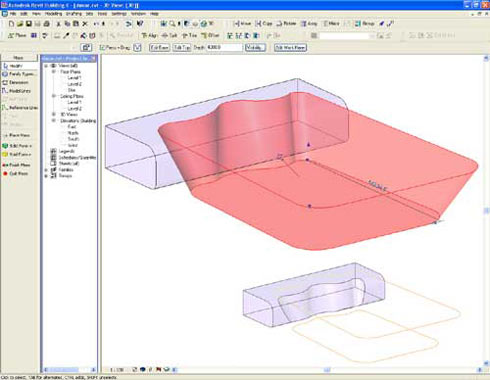
Task: Click the New file icon
Action: (11, 24)
